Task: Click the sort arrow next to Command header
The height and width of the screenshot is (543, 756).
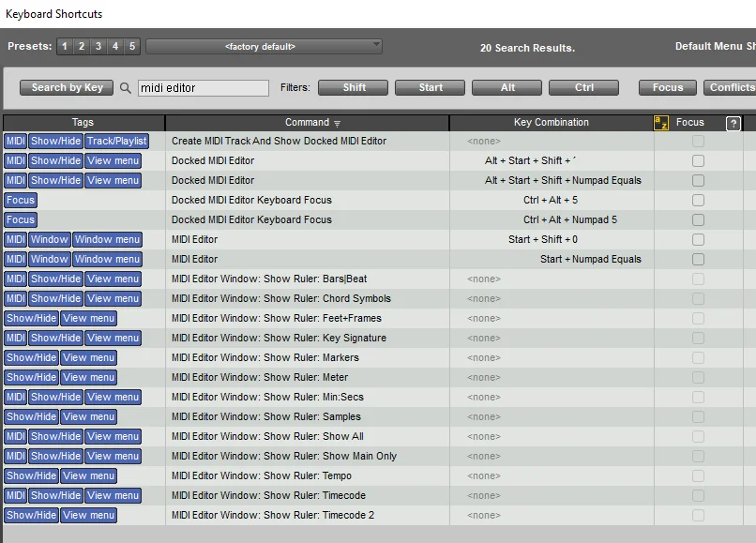Action: [337, 124]
